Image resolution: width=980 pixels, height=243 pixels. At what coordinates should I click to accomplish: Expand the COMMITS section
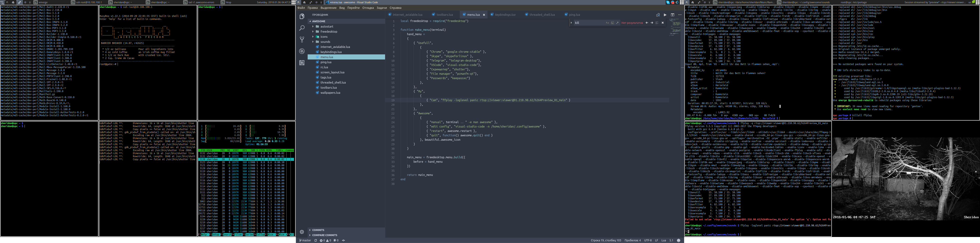(x=318, y=230)
